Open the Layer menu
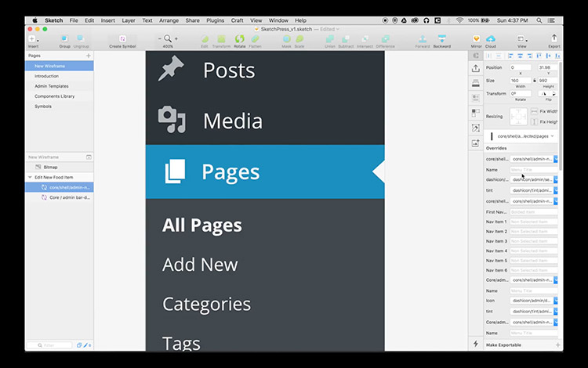This screenshot has width=588, height=368. [x=129, y=20]
